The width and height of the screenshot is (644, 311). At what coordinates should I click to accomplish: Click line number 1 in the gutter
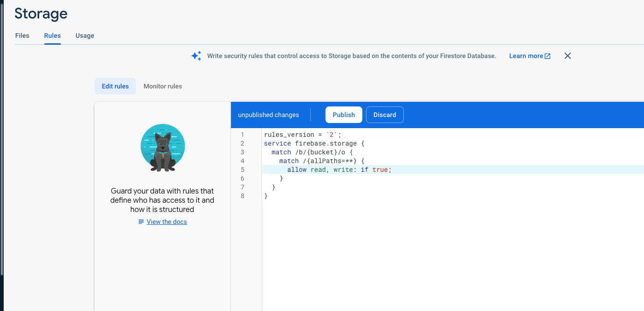[242, 135]
